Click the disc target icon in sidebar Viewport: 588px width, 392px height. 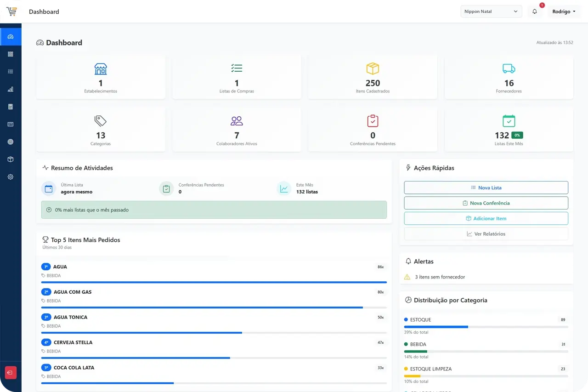(x=11, y=142)
